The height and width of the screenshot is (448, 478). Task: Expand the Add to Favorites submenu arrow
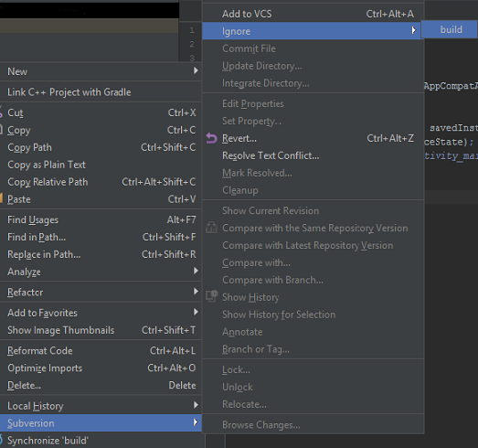coord(196,312)
